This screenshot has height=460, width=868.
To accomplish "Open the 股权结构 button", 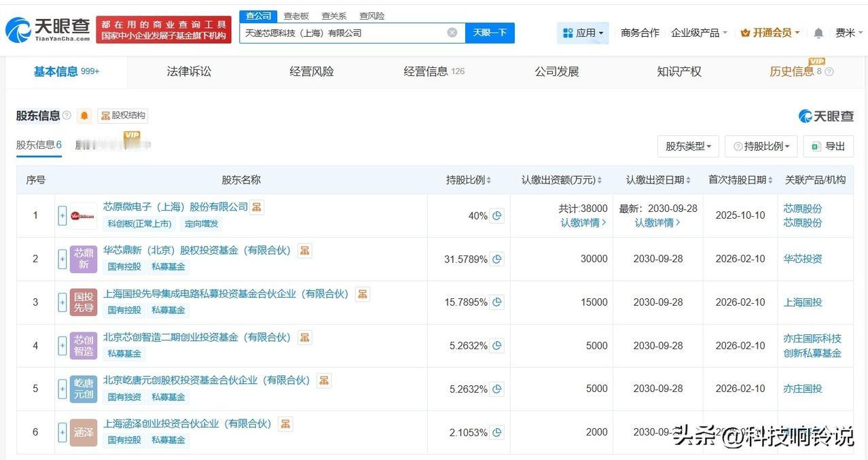I will 123,116.
